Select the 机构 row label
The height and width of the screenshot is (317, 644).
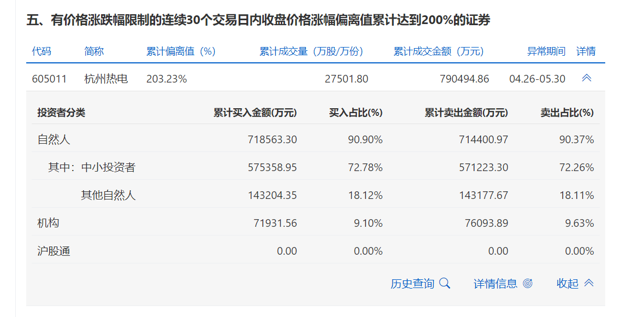click(49, 223)
